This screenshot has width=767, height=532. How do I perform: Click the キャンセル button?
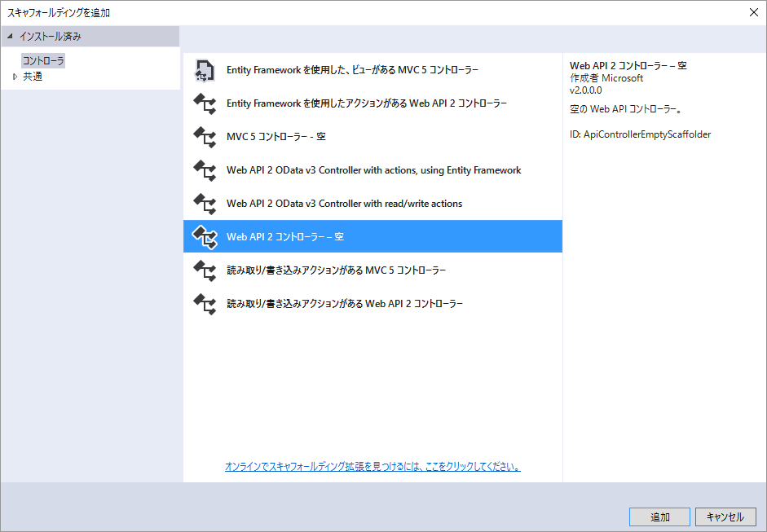pyautogui.click(x=725, y=517)
